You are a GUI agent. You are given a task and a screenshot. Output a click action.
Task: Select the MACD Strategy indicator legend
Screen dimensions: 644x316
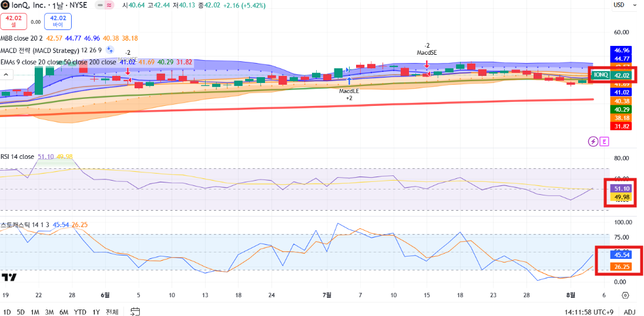coord(51,51)
